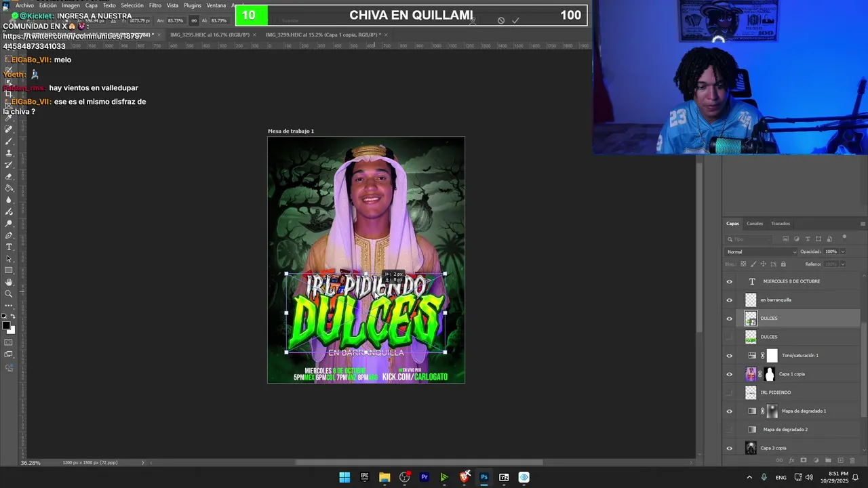Screen dimensions: 868x488
Task: Hide the MIERCOLES 8 DE OCTUBRE layer
Action: pos(730,281)
